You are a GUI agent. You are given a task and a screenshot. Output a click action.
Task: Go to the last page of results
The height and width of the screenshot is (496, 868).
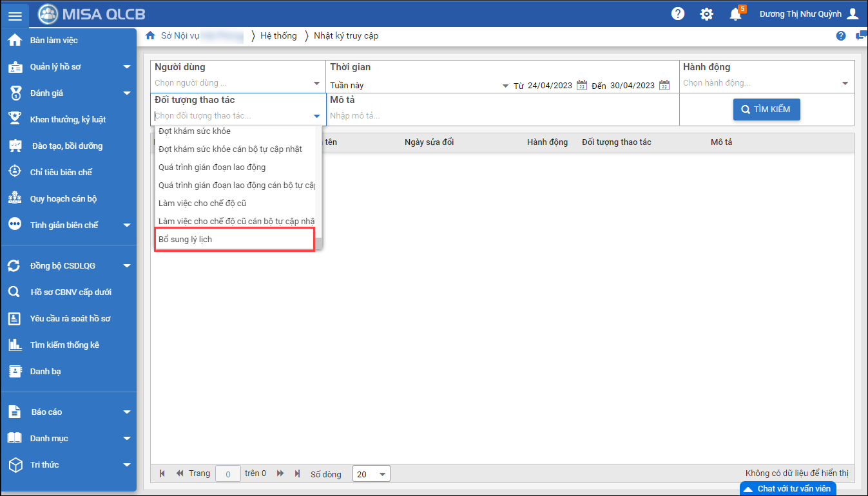[297, 473]
